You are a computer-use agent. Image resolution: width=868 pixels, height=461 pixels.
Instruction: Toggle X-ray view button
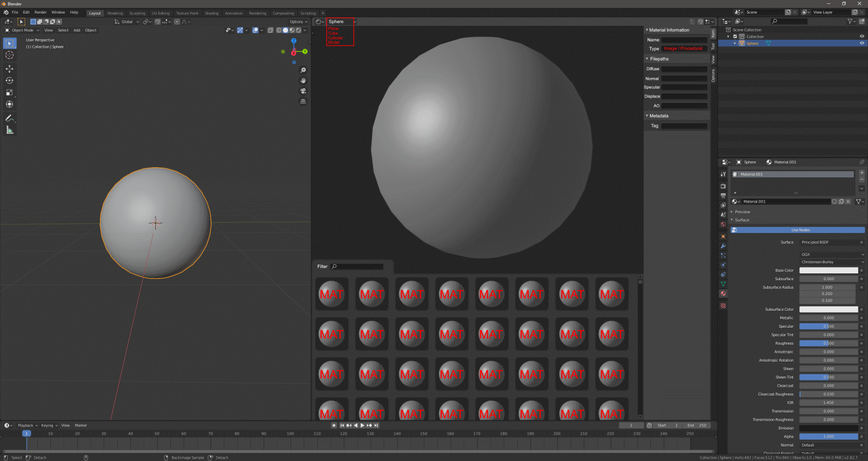coord(270,30)
